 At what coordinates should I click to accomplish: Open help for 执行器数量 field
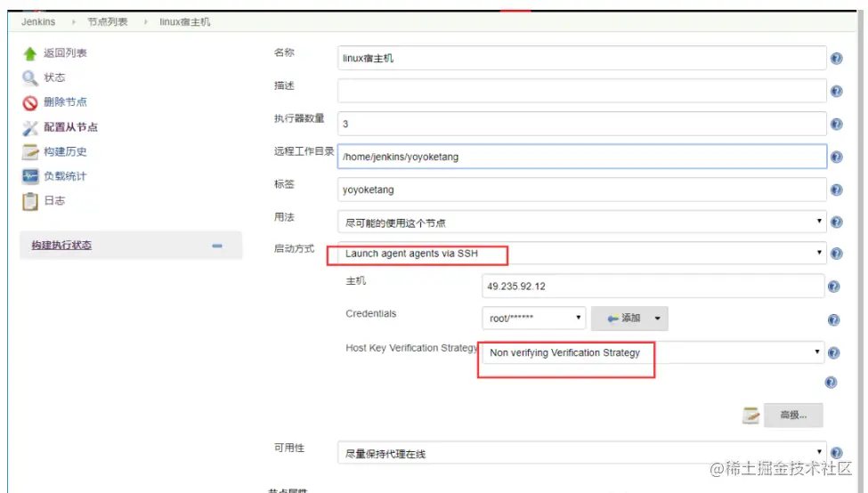click(837, 124)
